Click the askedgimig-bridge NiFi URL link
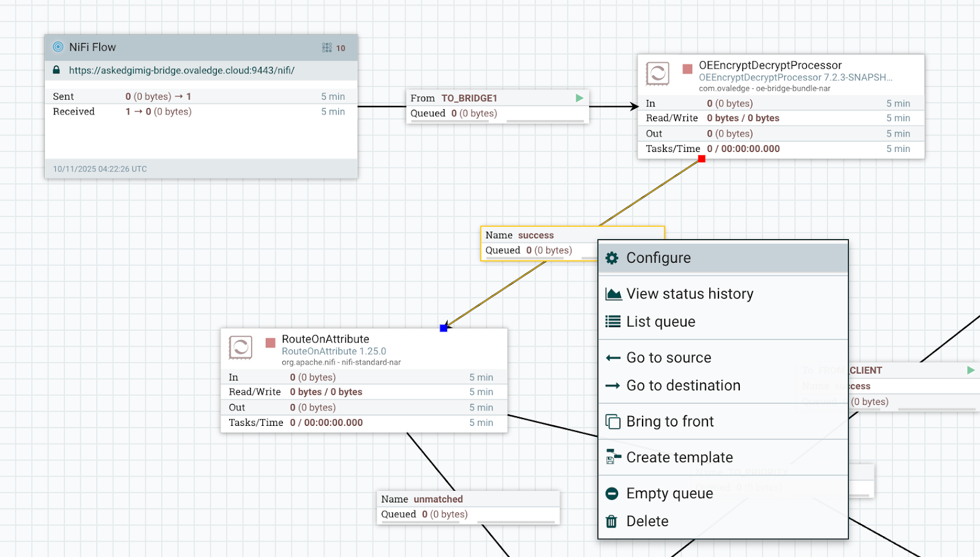The width and height of the screenshot is (980, 557). coord(181,70)
